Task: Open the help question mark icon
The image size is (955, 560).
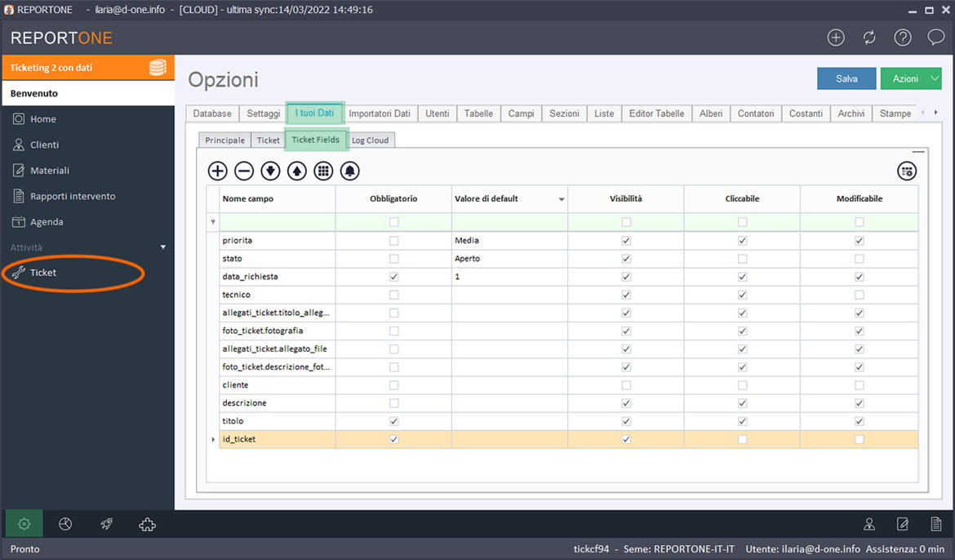Action: pyautogui.click(x=902, y=38)
